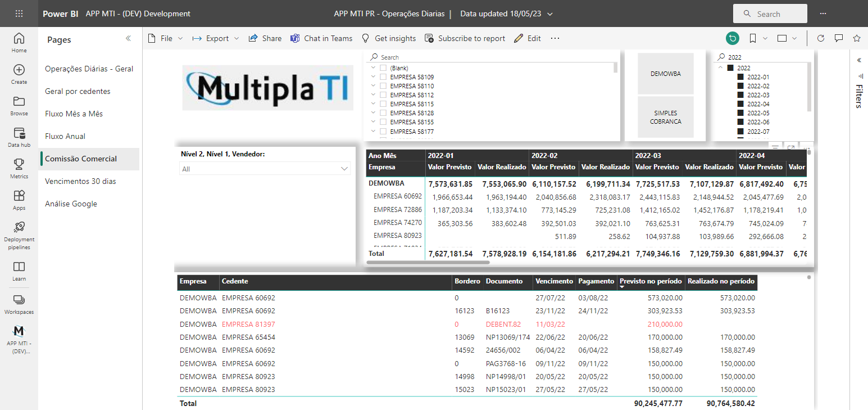Viewport: 868px width, 410px height.
Task: Open more options ellipsis in toolbar
Action: click(x=555, y=38)
